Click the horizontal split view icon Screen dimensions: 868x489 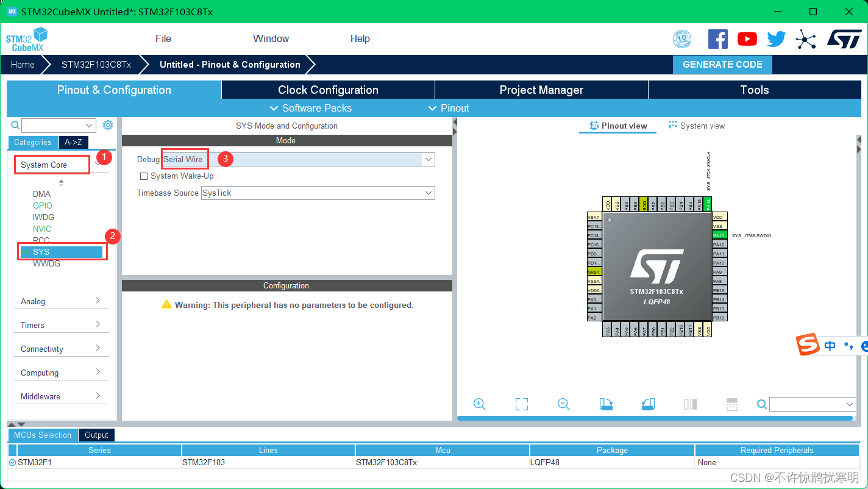tap(732, 404)
